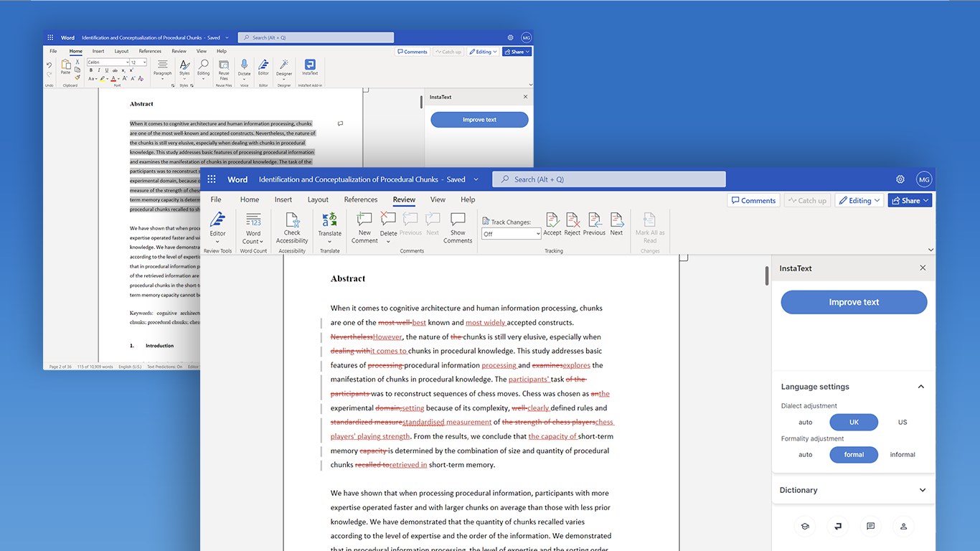980x551 pixels.
Task: Open References tab in front window
Action: point(361,199)
